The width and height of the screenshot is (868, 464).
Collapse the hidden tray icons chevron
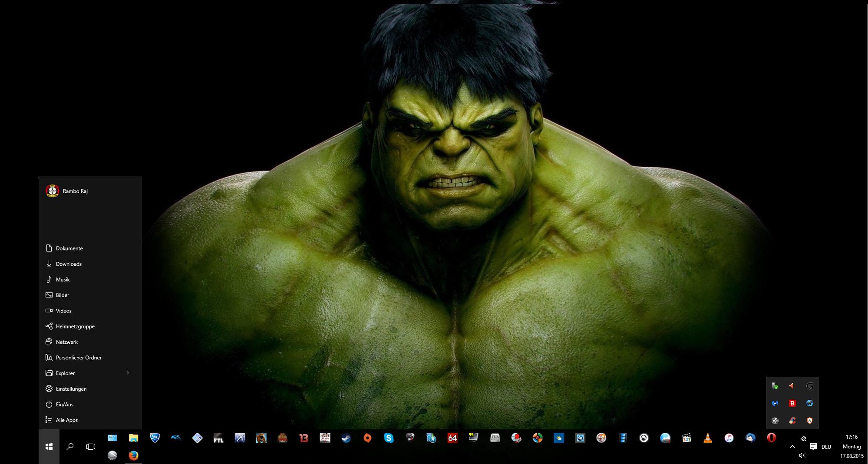tap(792, 446)
